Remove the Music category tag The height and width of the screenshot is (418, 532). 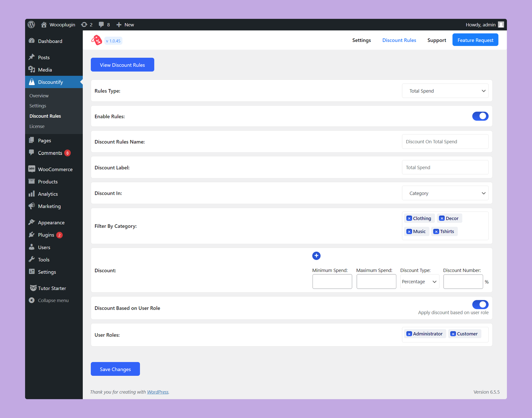pos(409,231)
